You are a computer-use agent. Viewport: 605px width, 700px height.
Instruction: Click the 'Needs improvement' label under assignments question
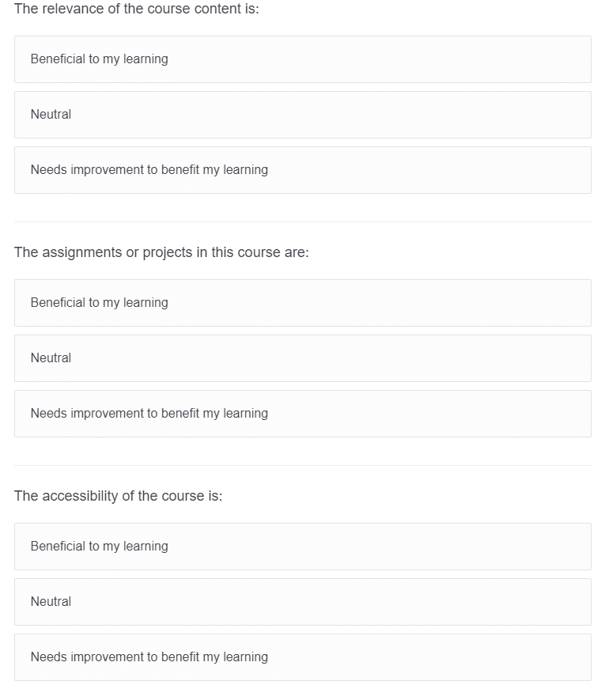[149, 414]
